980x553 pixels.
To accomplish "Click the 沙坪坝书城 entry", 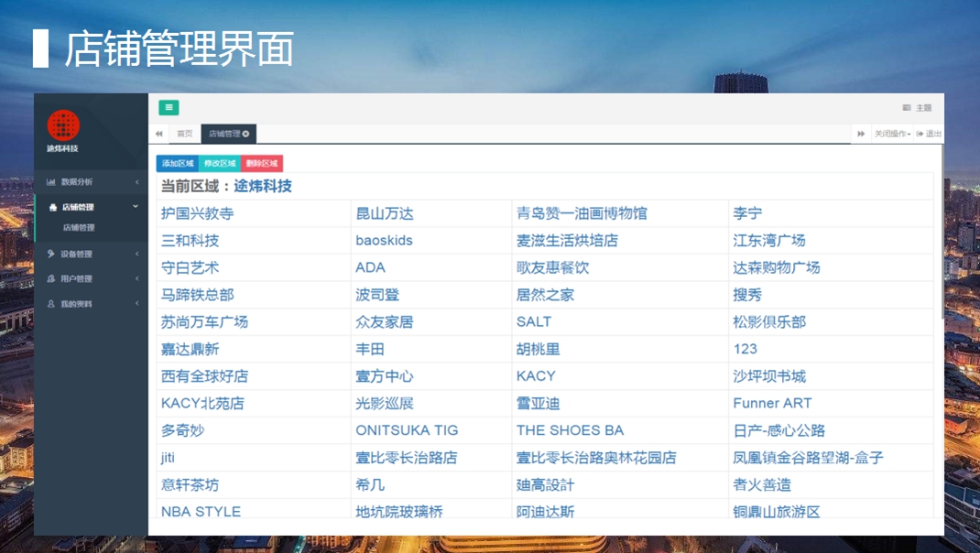I will click(769, 376).
